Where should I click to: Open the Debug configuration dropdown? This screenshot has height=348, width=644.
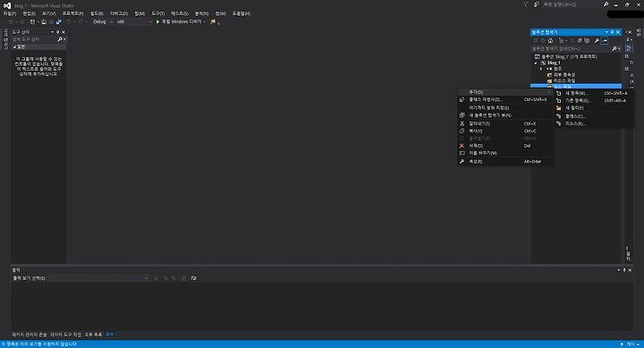tap(103, 21)
